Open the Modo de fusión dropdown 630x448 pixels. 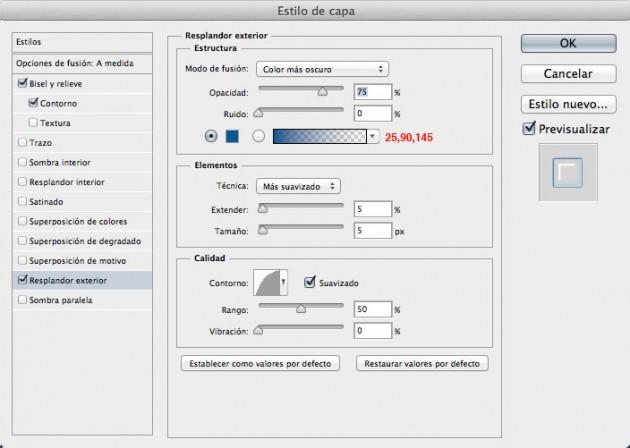(x=322, y=69)
